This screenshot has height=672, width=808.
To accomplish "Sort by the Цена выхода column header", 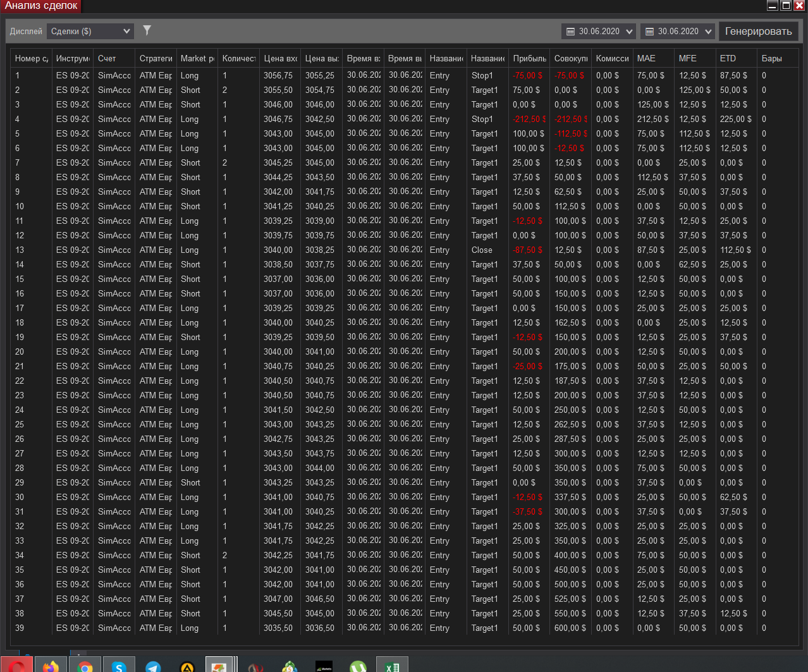I will click(x=322, y=58).
